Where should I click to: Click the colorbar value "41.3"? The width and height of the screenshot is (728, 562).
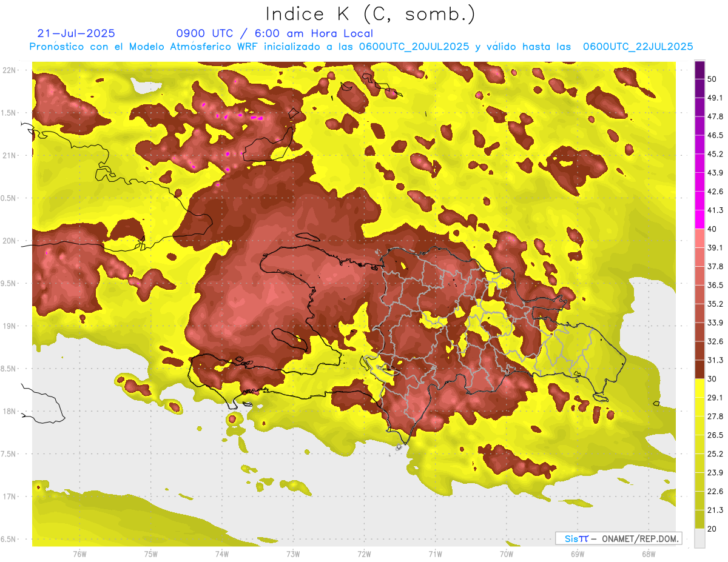715,210
